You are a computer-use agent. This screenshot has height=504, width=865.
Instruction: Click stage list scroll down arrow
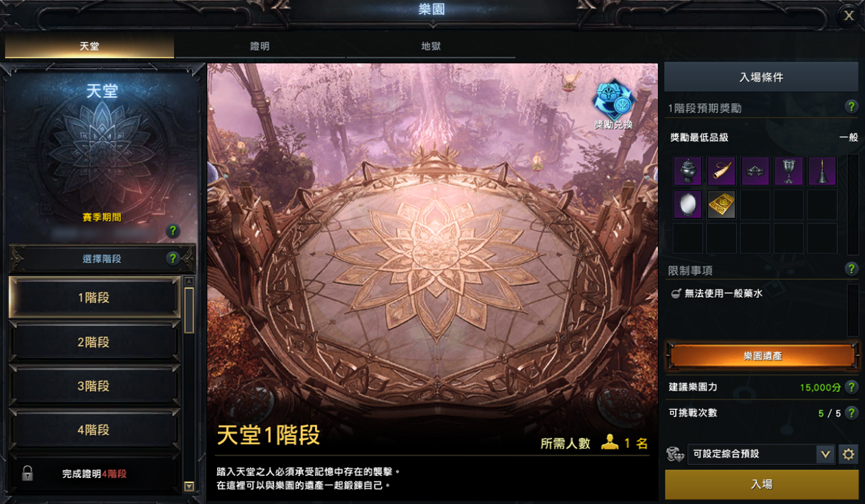coord(189,486)
